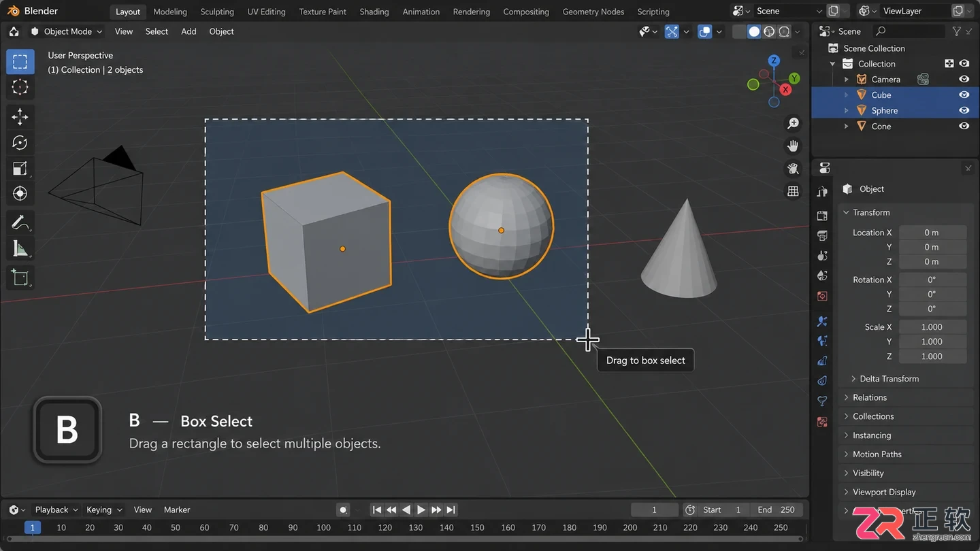Click the pan hand viewport icon

click(793, 146)
